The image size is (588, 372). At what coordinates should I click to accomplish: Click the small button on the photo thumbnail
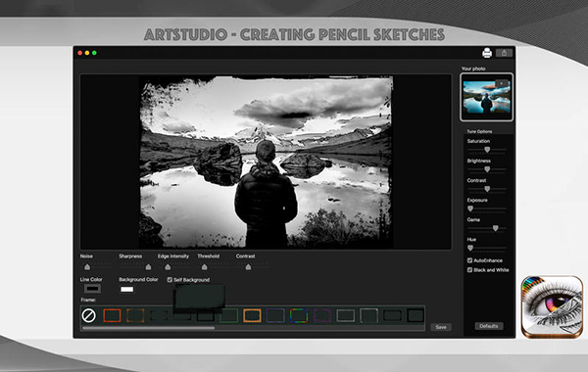pos(502,83)
